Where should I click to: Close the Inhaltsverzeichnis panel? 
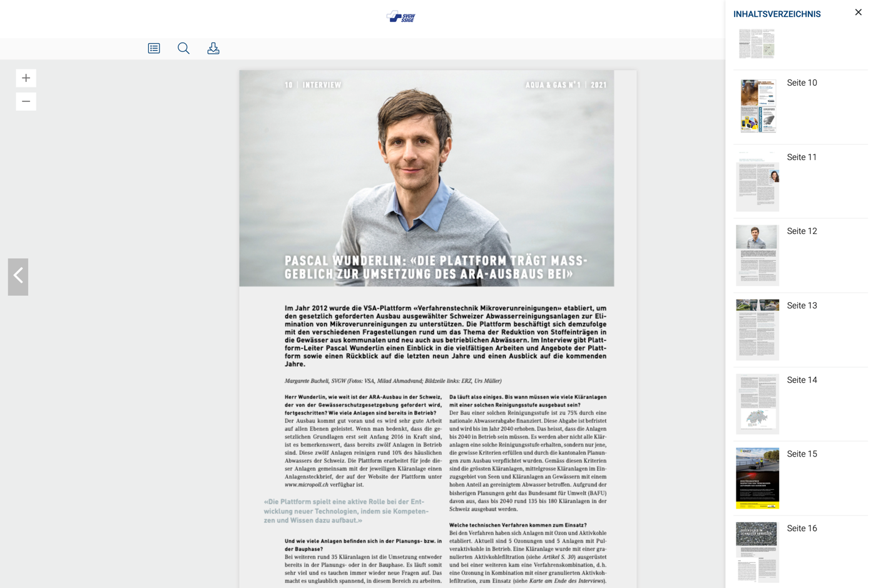point(858,13)
